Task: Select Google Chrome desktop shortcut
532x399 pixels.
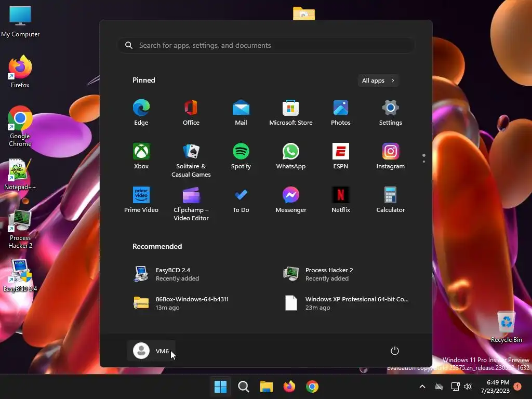Action: click(20, 126)
